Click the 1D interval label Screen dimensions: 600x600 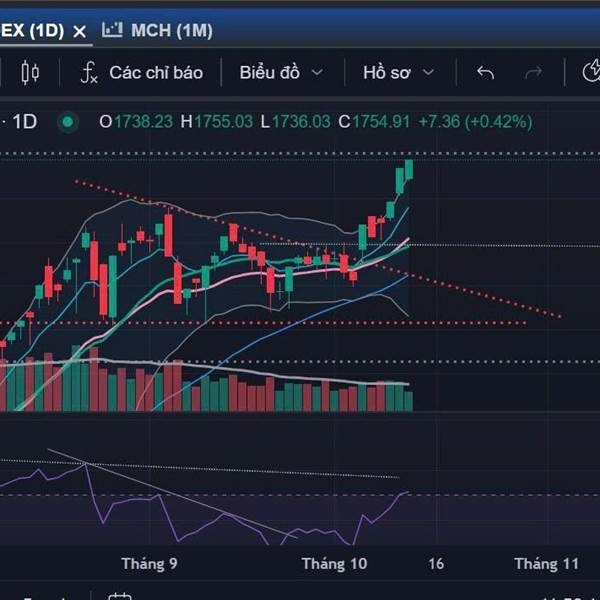24,122
